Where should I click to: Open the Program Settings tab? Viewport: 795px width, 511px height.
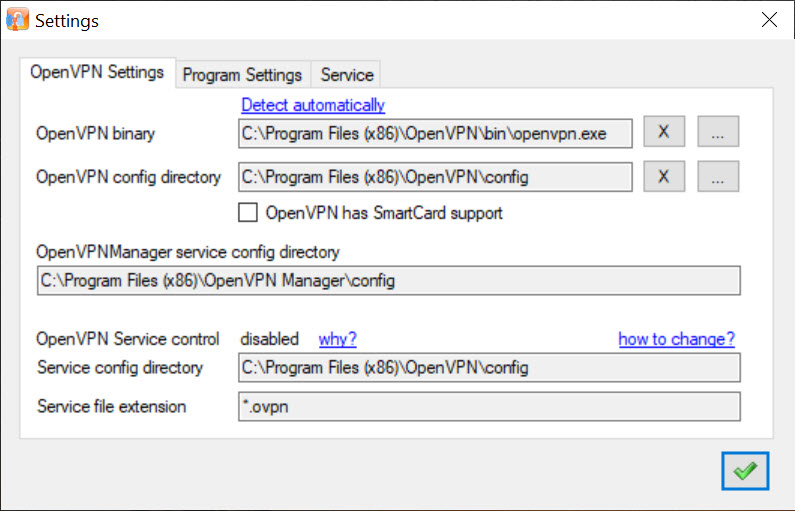(242, 75)
